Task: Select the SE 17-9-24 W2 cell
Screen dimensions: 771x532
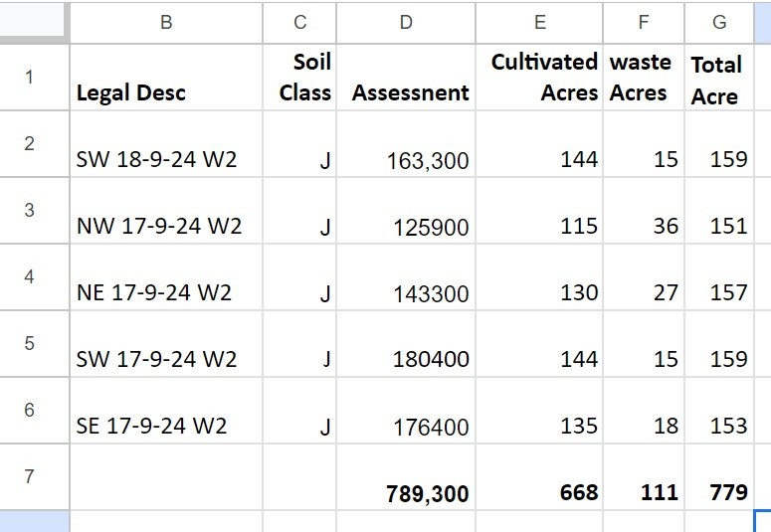Action: [166, 410]
